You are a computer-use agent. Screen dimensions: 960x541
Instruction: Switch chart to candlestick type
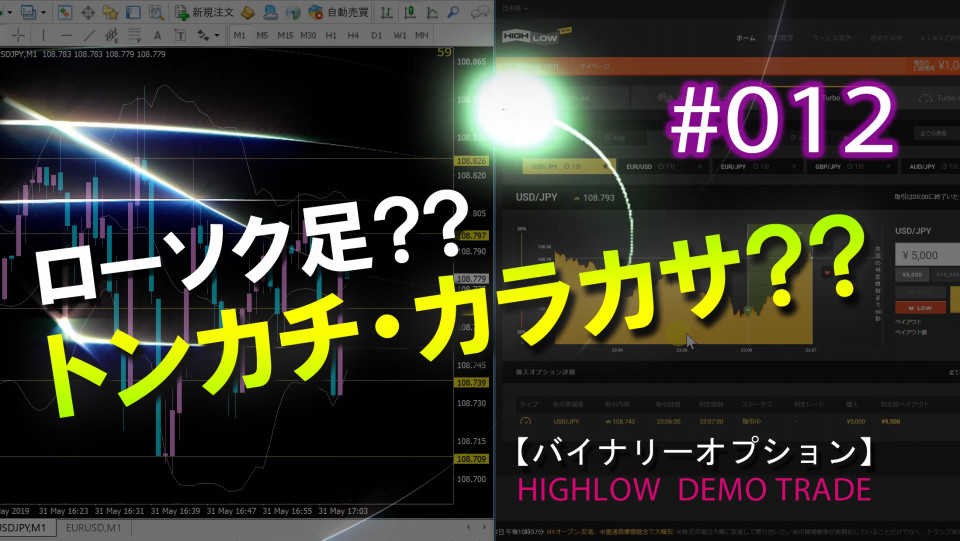[409, 12]
